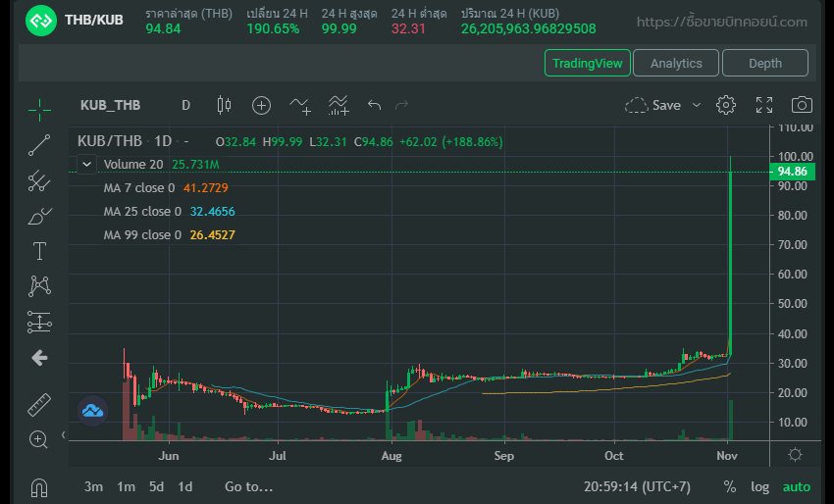The image size is (834, 504).
Task: Open the axis settings gear icon
Action: click(795, 455)
